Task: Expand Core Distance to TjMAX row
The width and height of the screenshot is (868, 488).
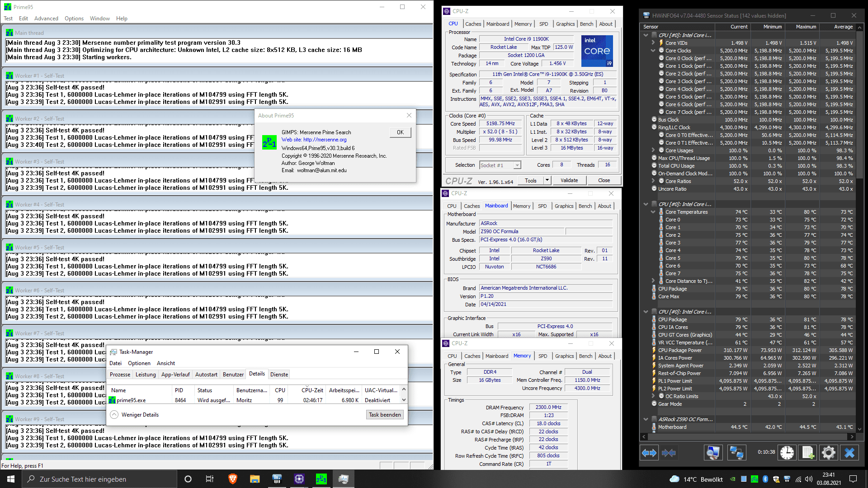Action: coord(653,281)
